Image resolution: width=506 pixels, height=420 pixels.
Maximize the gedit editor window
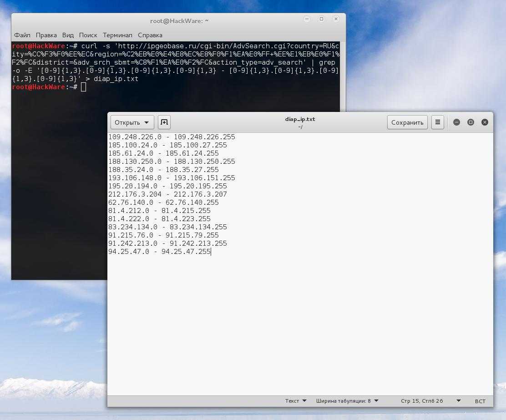pos(471,122)
